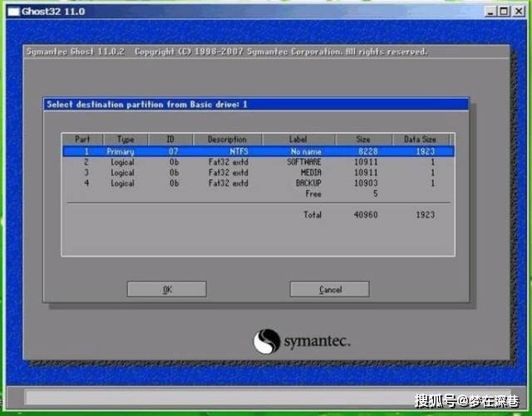Click the Free space row label
Image resolution: width=532 pixels, height=416 pixels.
coord(313,194)
